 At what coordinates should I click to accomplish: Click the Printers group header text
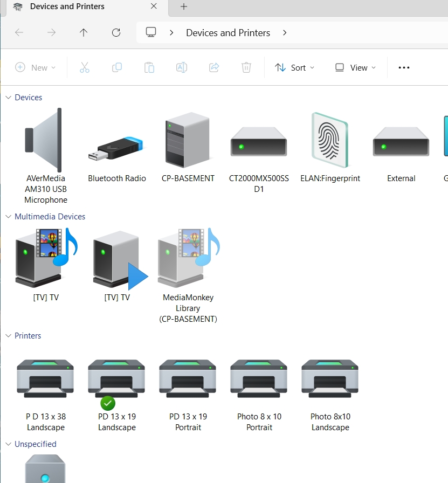(27, 336)
